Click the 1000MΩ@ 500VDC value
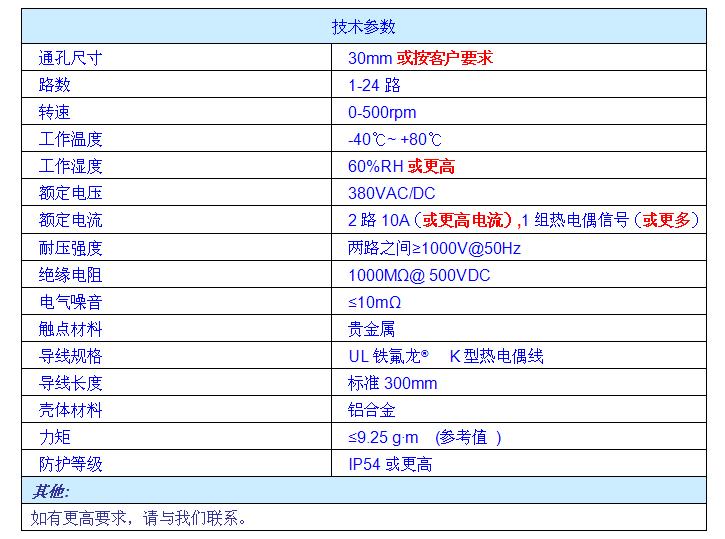725x539 pixels. pyautogui.click(x=419, y=275)
